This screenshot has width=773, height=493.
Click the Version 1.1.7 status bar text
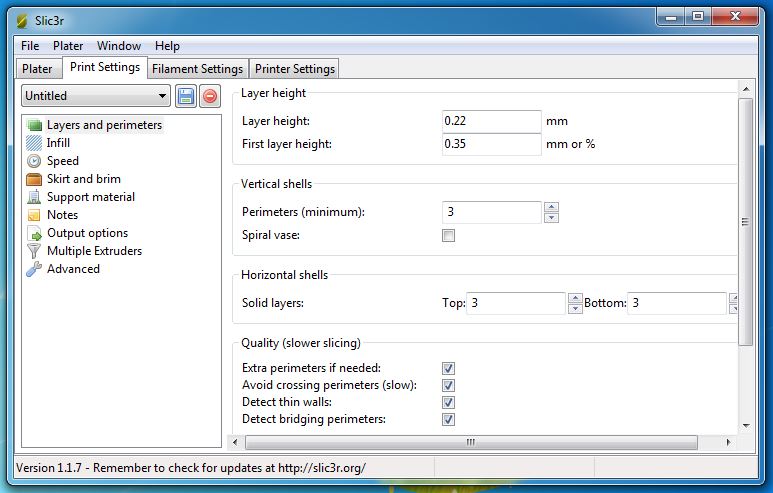point(191,468)
